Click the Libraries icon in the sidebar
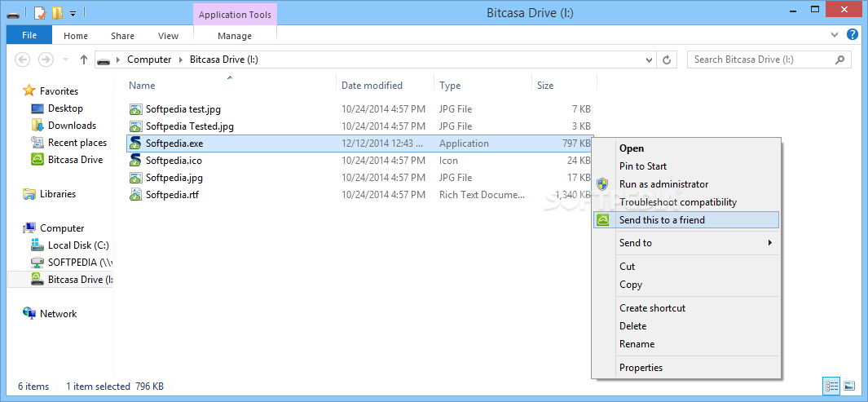Screen dimensions: 868x402 pos(29,194)
